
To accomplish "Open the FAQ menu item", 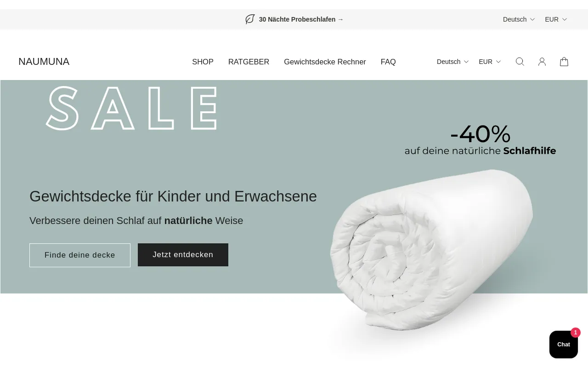I will point(388,62).
